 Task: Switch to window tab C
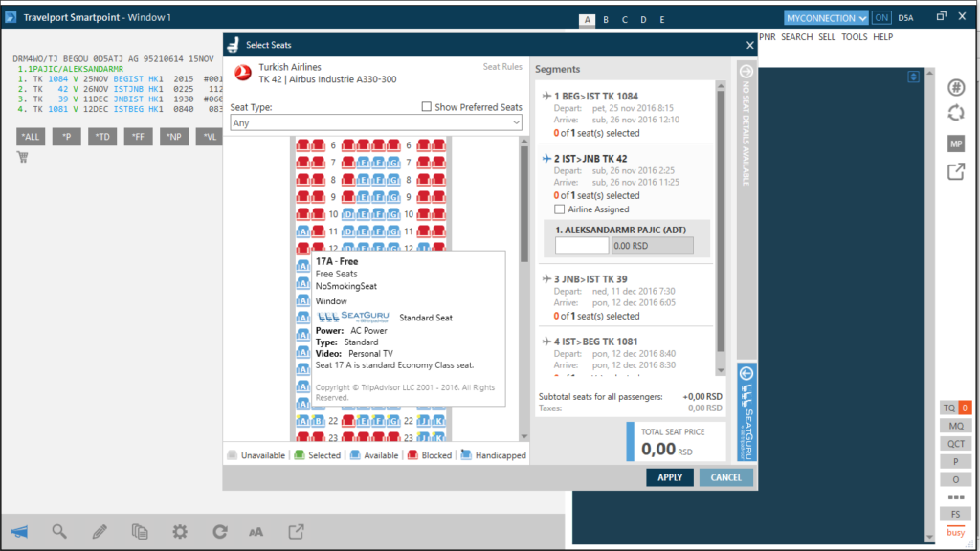(x=624, y=20)
